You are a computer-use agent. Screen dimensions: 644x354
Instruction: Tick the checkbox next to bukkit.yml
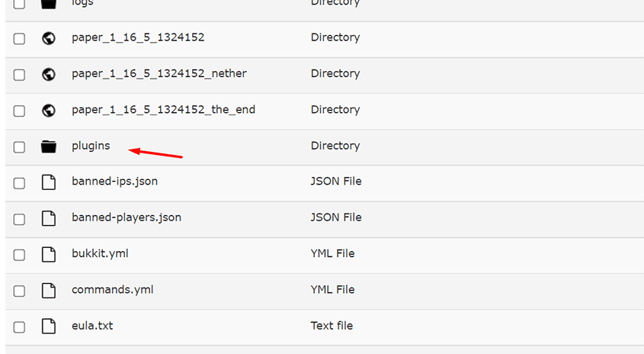point(19,255)
